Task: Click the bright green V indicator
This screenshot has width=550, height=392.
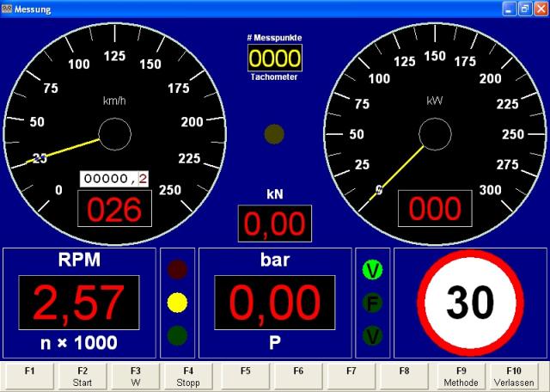Action: (372, 270)
